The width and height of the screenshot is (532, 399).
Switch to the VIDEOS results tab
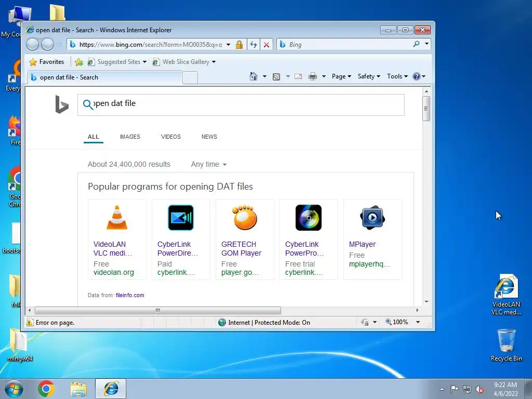(170, 137)
